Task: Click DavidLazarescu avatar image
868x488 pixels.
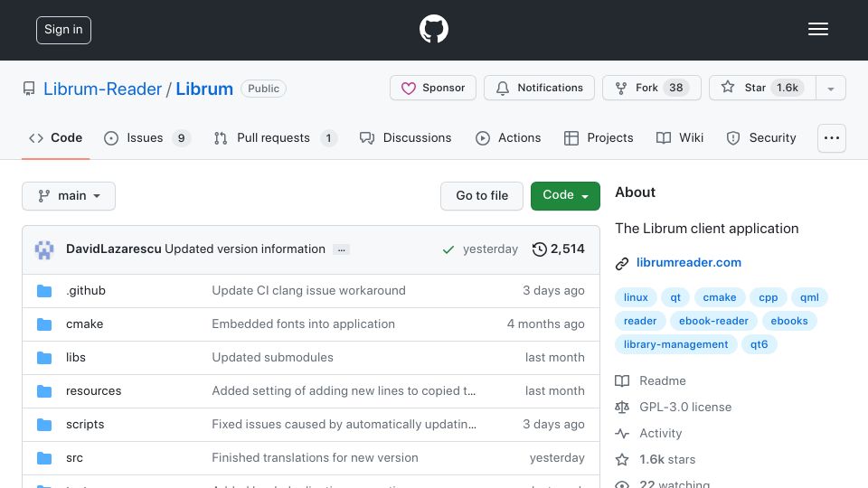Action: (x=44, y=249)
